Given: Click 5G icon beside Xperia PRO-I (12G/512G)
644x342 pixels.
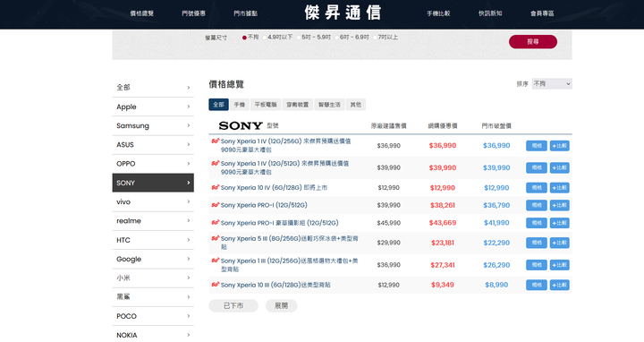Looking at the screenshot, I should click(216, 205).
